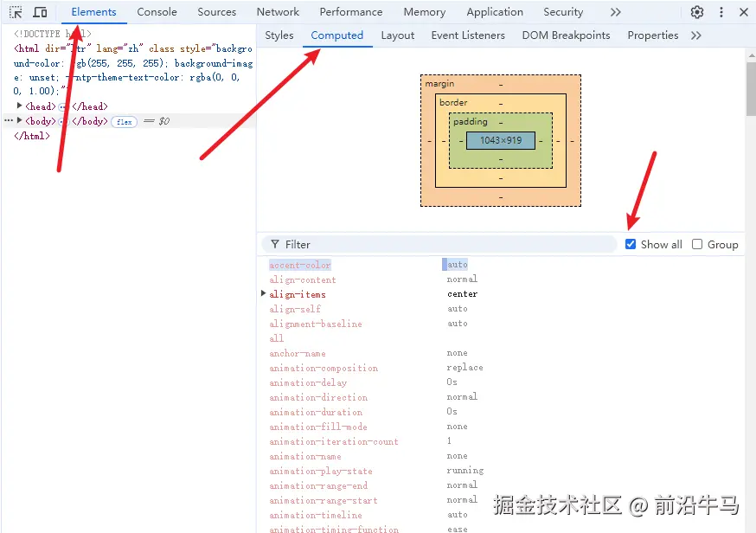The height and width of the screenshot is (533, 756).
Task: Click the animation-iteration-count property
Action: click(x=334, y=442)
